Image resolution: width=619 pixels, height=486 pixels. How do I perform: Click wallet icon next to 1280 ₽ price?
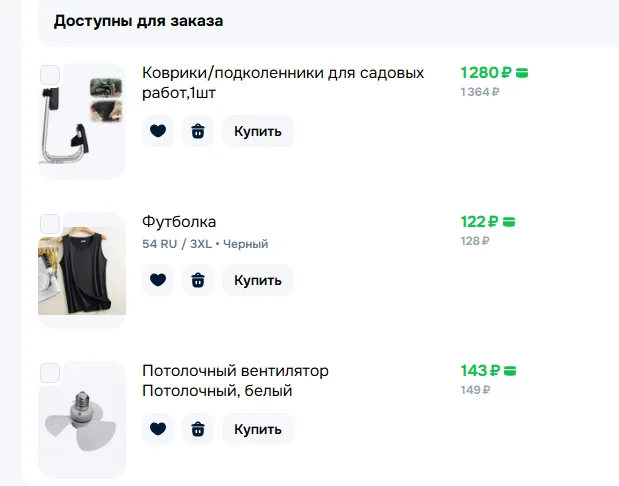pos(522,73)
